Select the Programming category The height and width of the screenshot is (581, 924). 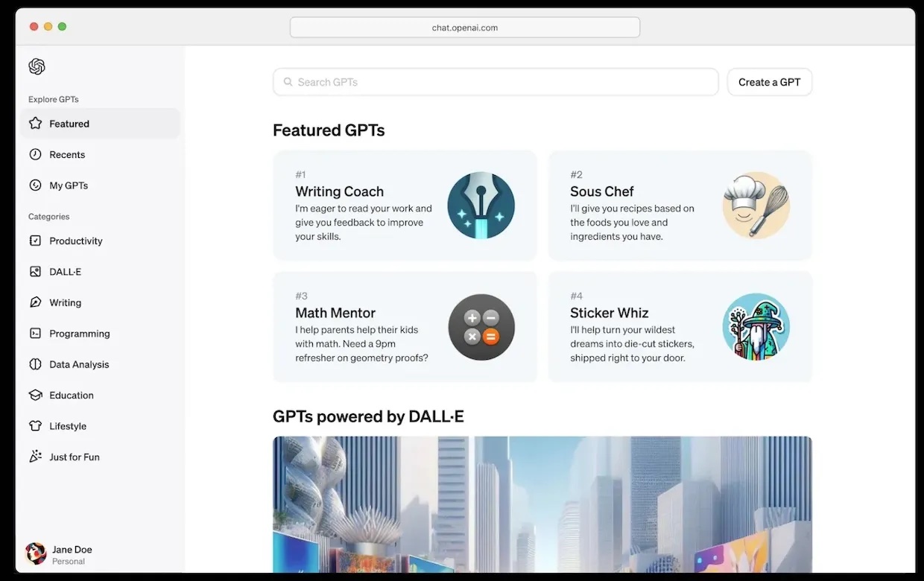(101, 334)
